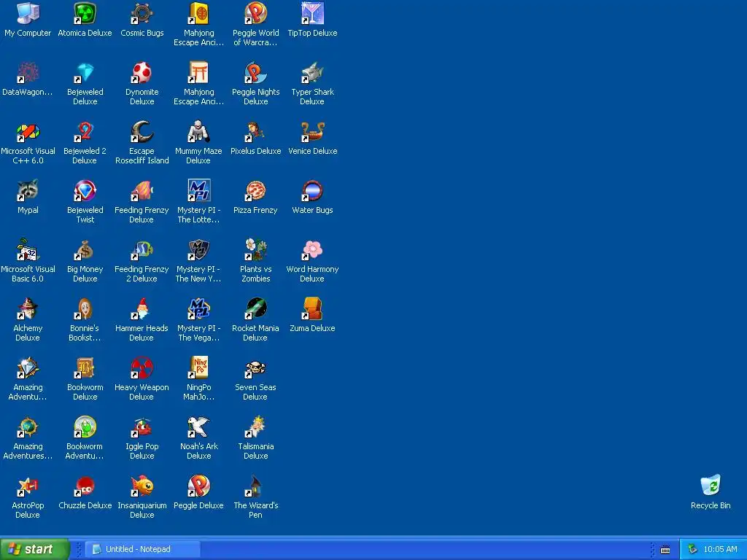Click the Mystery PI The New York icon
Viewport: 747px width, 560px height.
click(x=198, y=249)
